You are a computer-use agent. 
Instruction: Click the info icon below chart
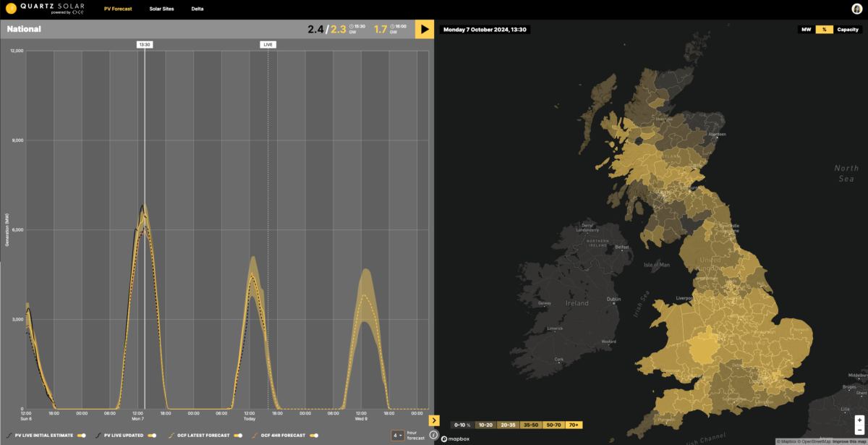pyautogui.click(x=433, y=435)
